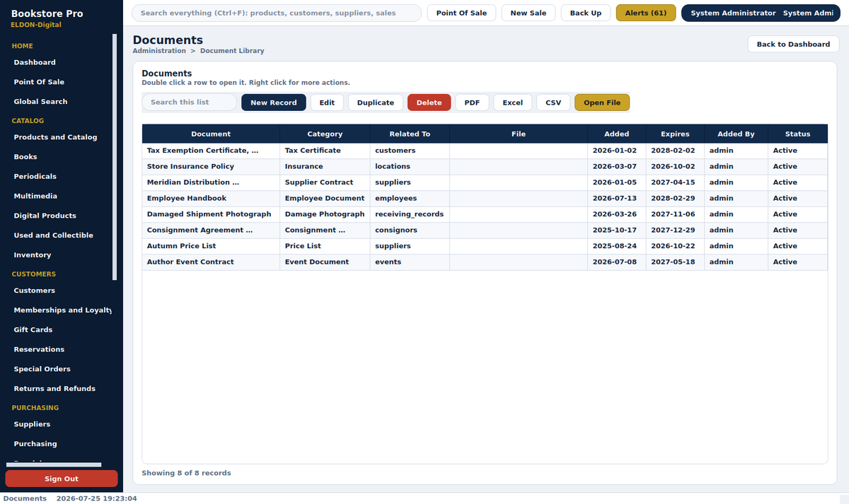Viewport: 849px width, 504px height.
Task: Open Suppliers sidebar item
Action: tap(32, 424)
